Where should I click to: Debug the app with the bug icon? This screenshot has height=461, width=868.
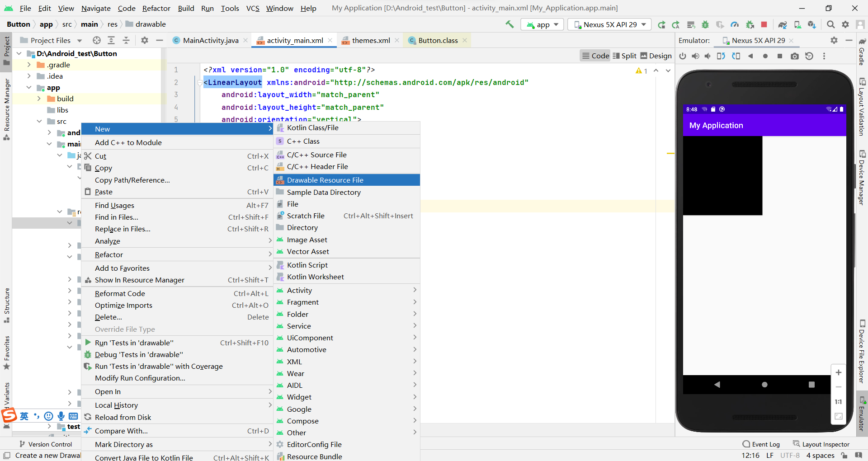pyautogui.click(x=705, y=24)
